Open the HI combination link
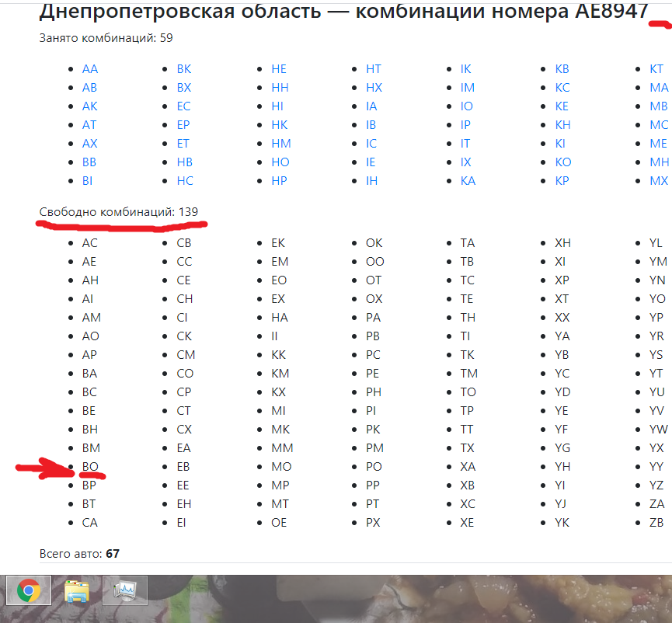The height and width of the screenshot is (623, 672). tap(277, 106)
